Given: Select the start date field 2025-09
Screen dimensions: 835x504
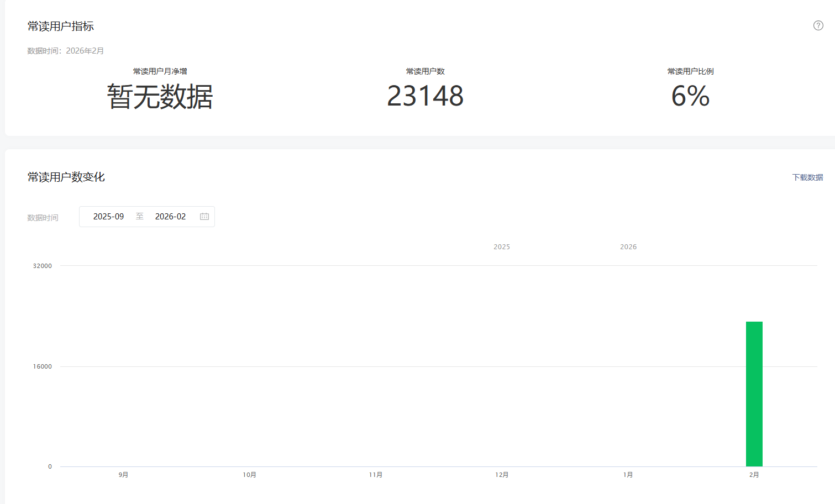Looking at the screenshot, I should 108,217.
